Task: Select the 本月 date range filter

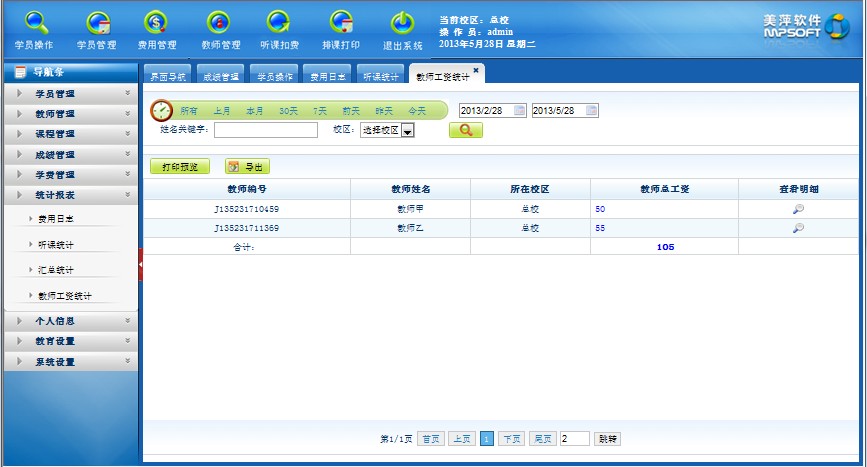Action: 256,110
